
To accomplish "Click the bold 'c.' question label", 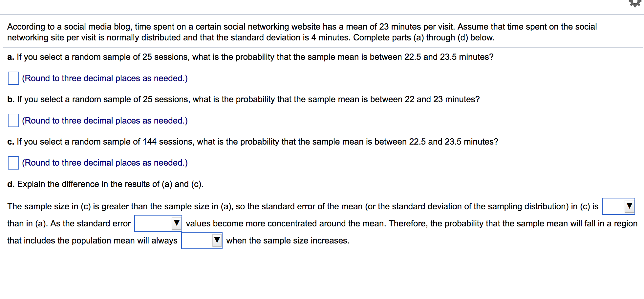I will click(11, 142).
